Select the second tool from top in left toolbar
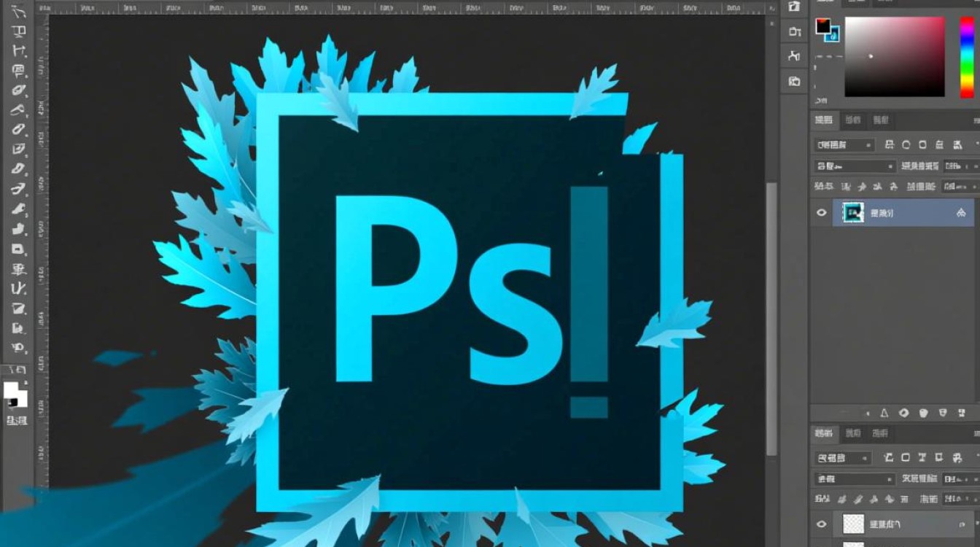The height and width of the screenshot is (547, 980). point(18,32)
